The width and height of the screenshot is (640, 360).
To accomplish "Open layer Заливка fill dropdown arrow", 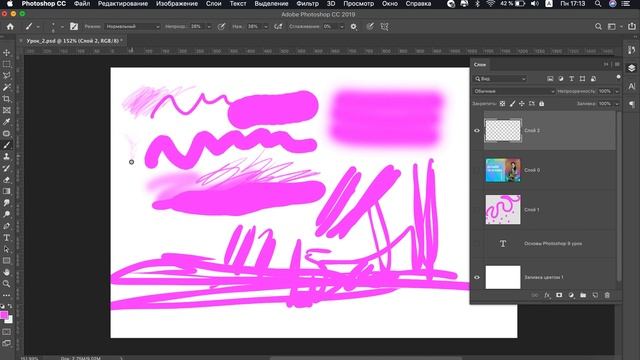I will point(617,104).
